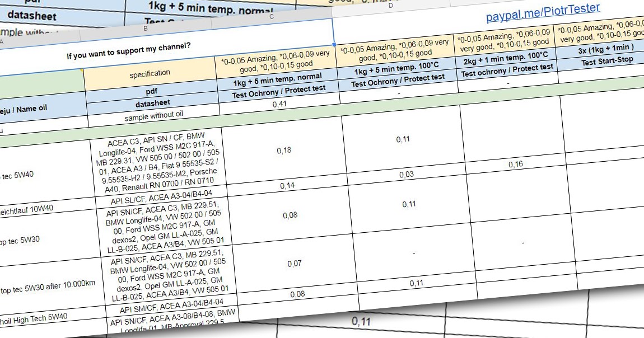Viewport: 644px width, 338px height.
Task: Open the paypal.me/PiotrTester link
Action: (x=543, y=13)
